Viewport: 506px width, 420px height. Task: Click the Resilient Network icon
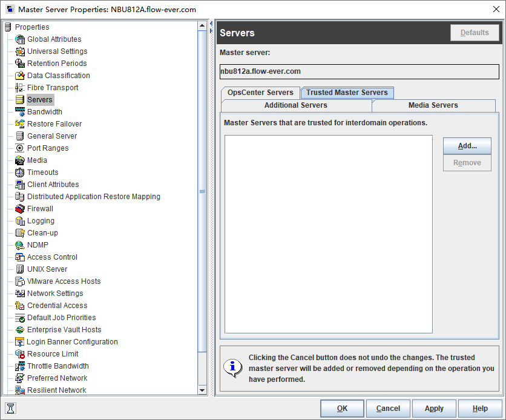pyautogui.click(x=20, y=390)
